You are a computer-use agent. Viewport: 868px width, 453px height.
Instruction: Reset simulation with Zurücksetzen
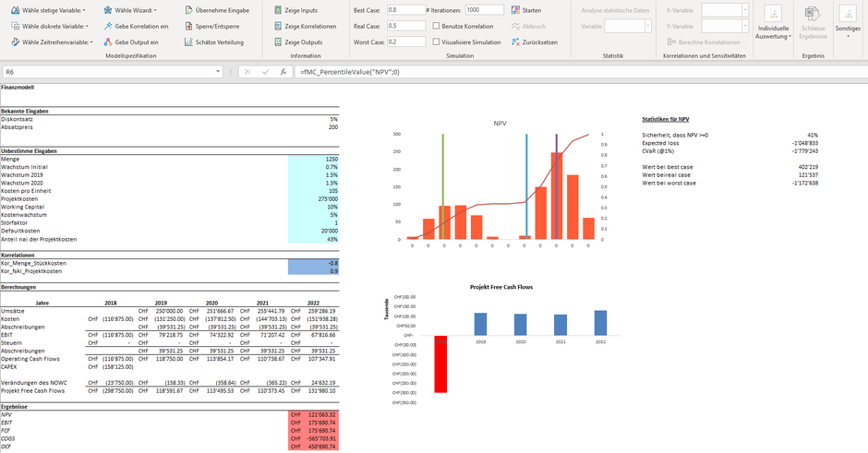click(x=535, y=42)
